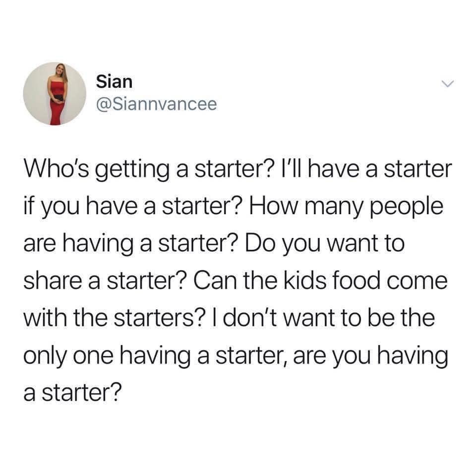This screenshot has width=476, height=476.
Task: Open the tweet options chevron menu
Action: pos(447,83)
